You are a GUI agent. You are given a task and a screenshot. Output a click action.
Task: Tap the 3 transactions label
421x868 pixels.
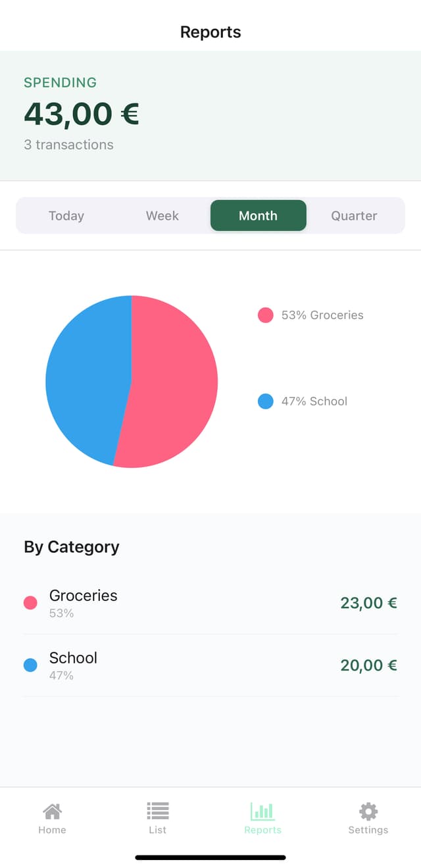click(68, 144)
